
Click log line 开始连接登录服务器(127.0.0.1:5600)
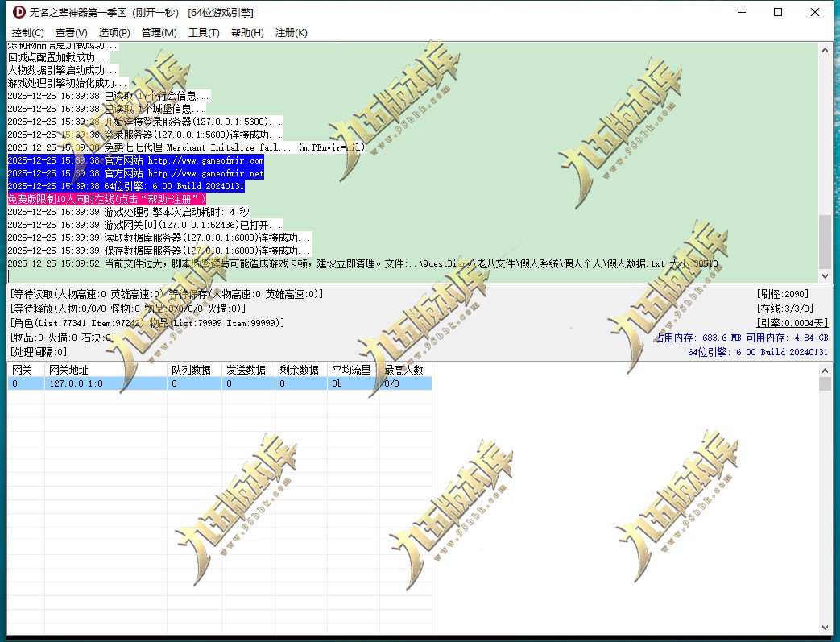145,122
